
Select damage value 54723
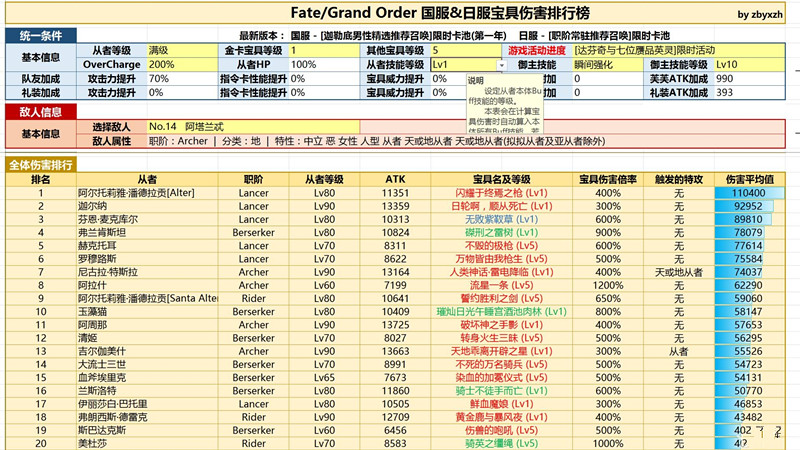click(748, 364)
